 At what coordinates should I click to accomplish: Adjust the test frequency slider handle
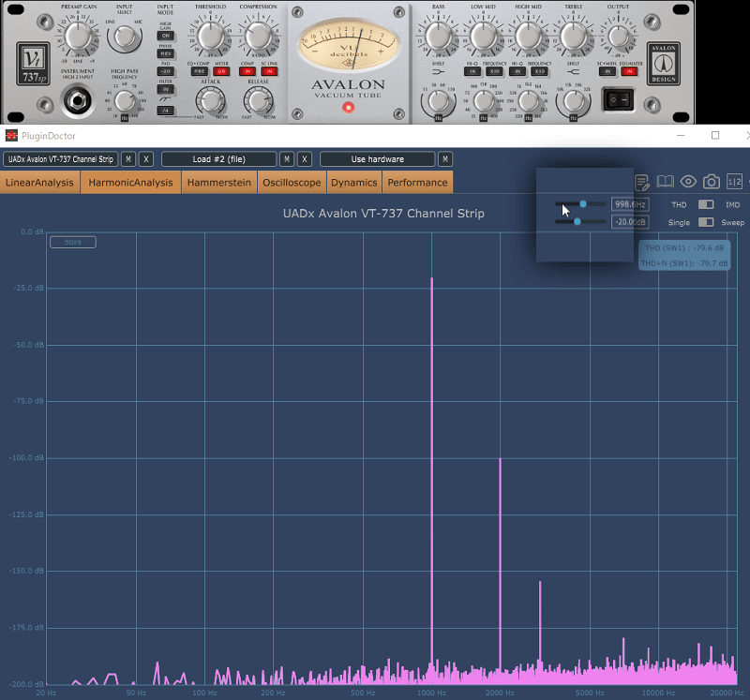click(583, 204)
